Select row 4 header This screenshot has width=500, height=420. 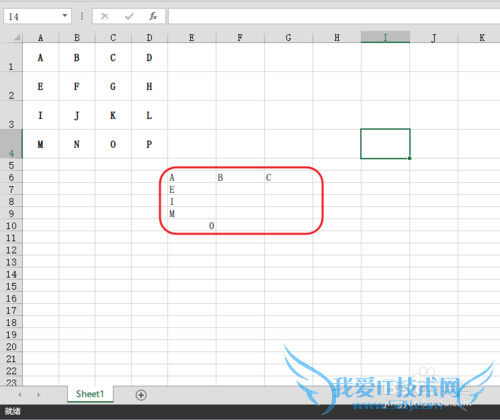click(x=11, y=144)
